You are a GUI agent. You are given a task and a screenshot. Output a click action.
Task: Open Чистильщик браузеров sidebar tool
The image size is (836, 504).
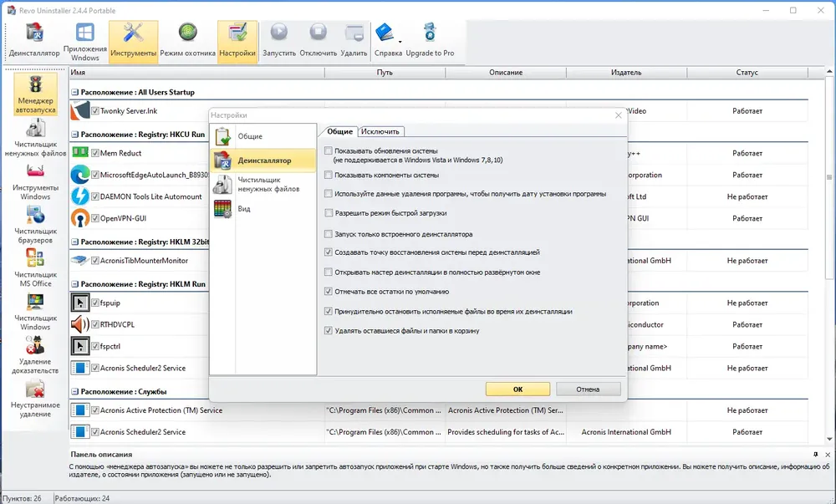(35, 226)
